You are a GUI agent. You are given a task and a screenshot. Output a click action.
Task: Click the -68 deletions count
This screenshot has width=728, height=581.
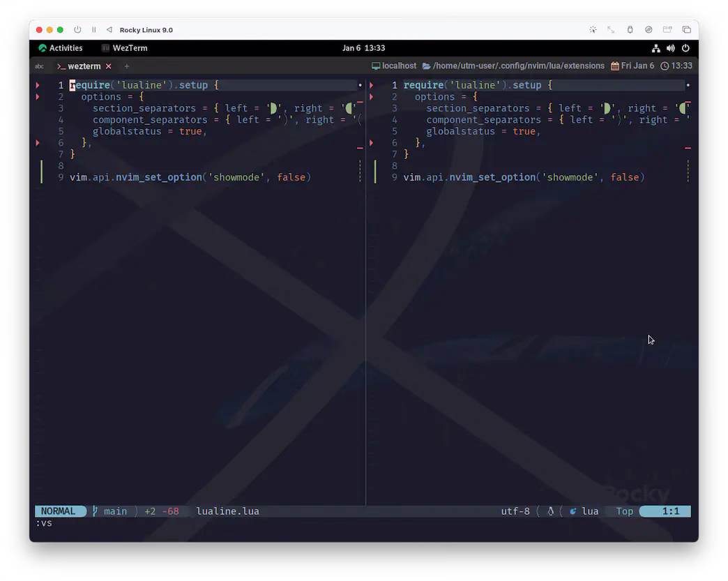[x=170, y=511]
